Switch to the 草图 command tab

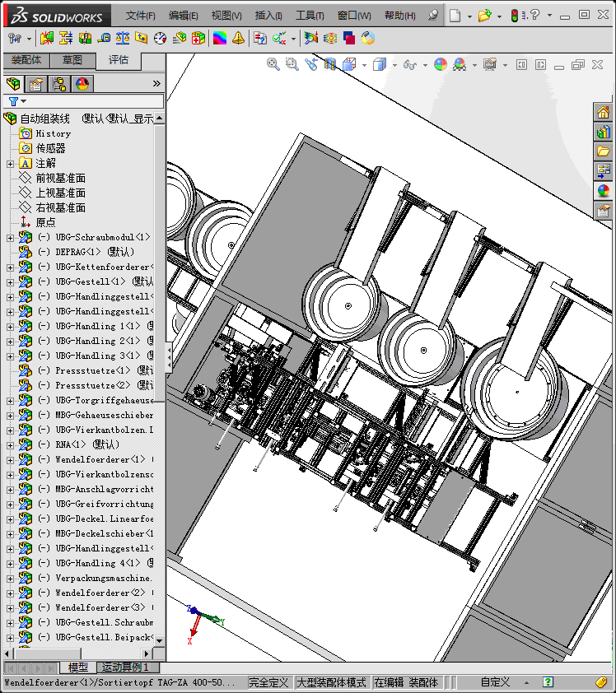point(72,59)
